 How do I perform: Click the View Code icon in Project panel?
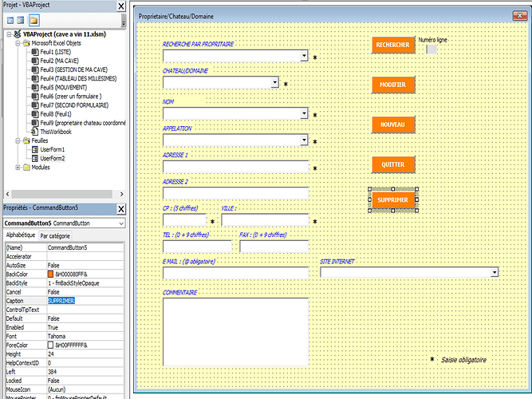[x=9, y=20]
